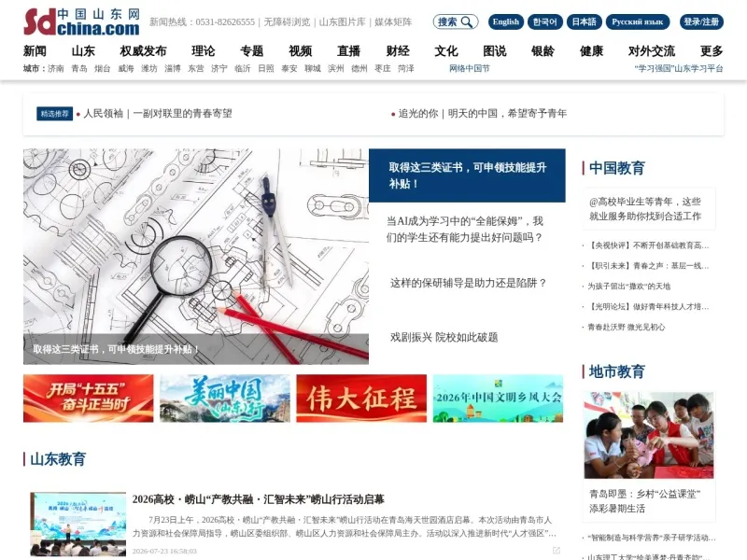The height and width of the screenshot is (560, 747).
Task: Open the 新闻 menu
Action: pyautogui.click(x=35, y=51)
